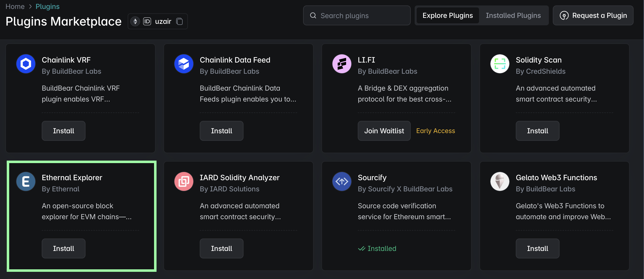644x279 pixels.
Task: Click the Plugins Marketplace heading
Action: tap(64, 22)
